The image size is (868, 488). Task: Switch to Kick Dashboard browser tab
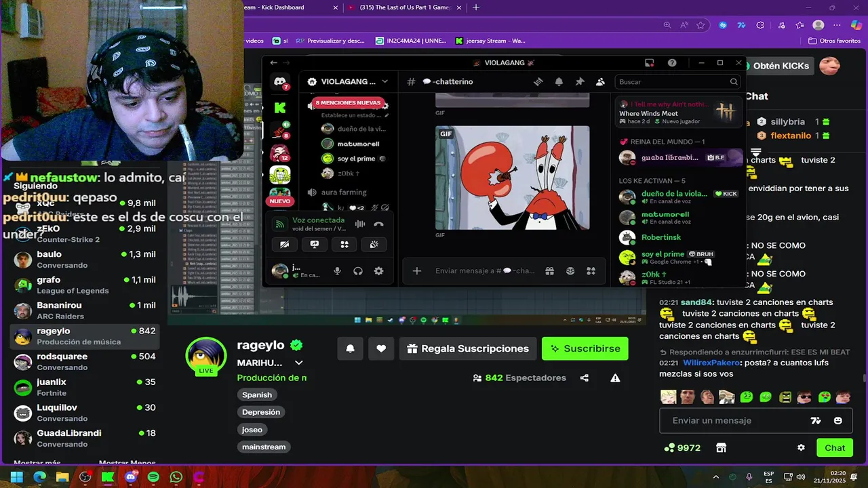tap(292, 7)
